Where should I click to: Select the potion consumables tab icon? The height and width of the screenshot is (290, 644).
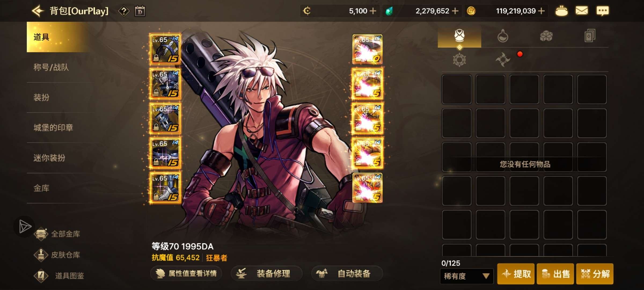pos(503,36)
